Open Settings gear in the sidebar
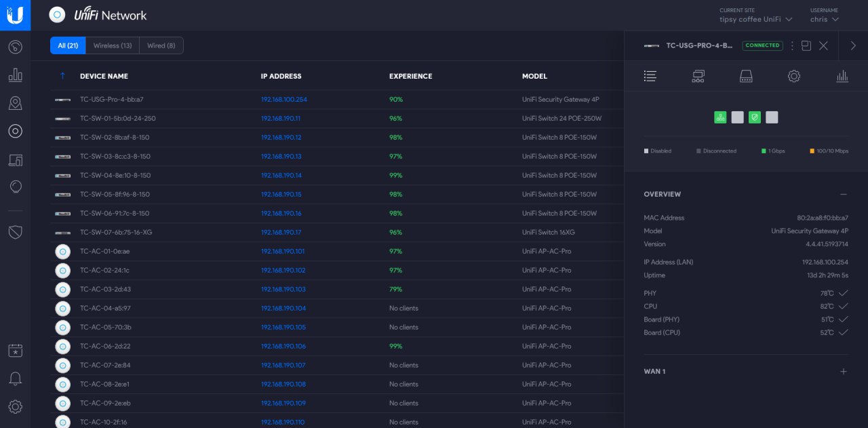The height and width of the screenshot is (428, 868). pos(15,407)
